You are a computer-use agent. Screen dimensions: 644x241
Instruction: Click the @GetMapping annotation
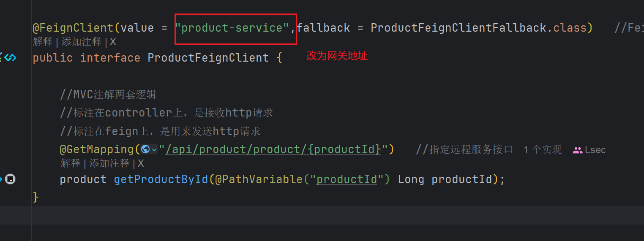pyautogui.click(x=97, y=149)
